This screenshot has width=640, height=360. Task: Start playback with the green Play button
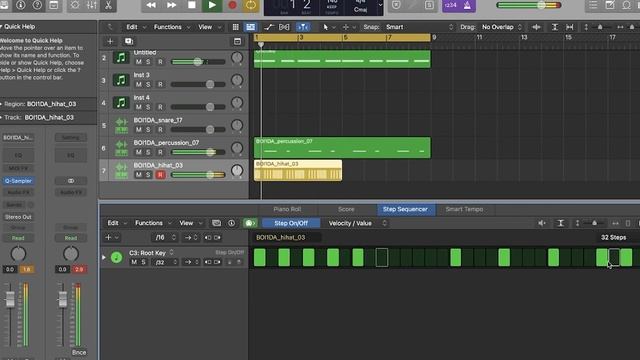pyautogui.click(x=212, y=5)
